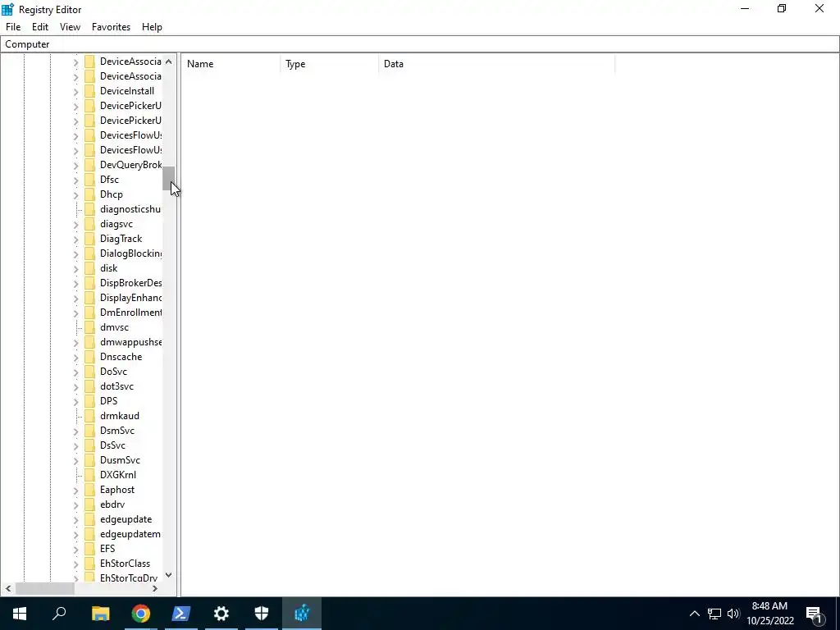Select the DevQueryBroker key
This screenshot has width=840, height=630.
pyautogui.click(x=130, y=165)
